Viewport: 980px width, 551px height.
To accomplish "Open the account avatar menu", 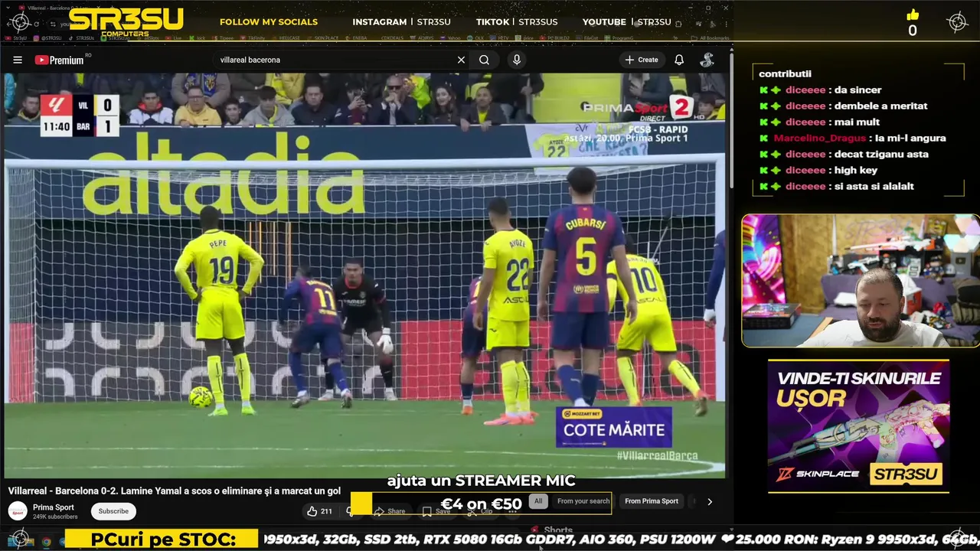I will click(707, 60).
